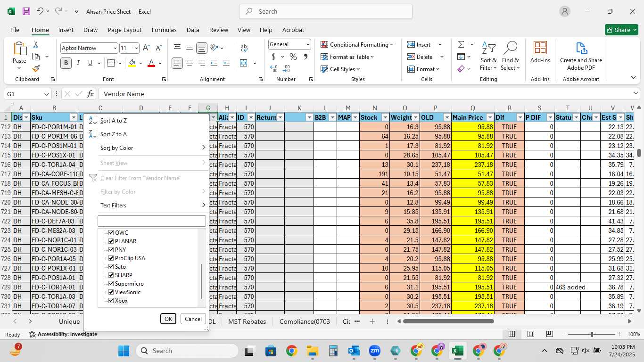Uncheck the ViewSonic filter checkbox
The height and width of the screenshot is (362, 644).
111,292
